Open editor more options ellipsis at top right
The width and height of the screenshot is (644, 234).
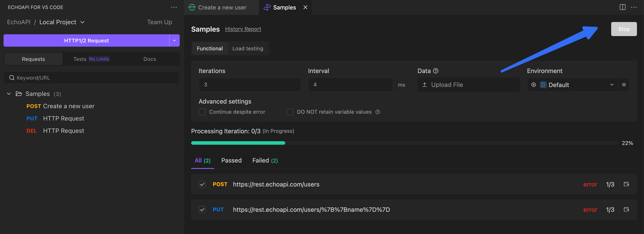tap(634, 7)
